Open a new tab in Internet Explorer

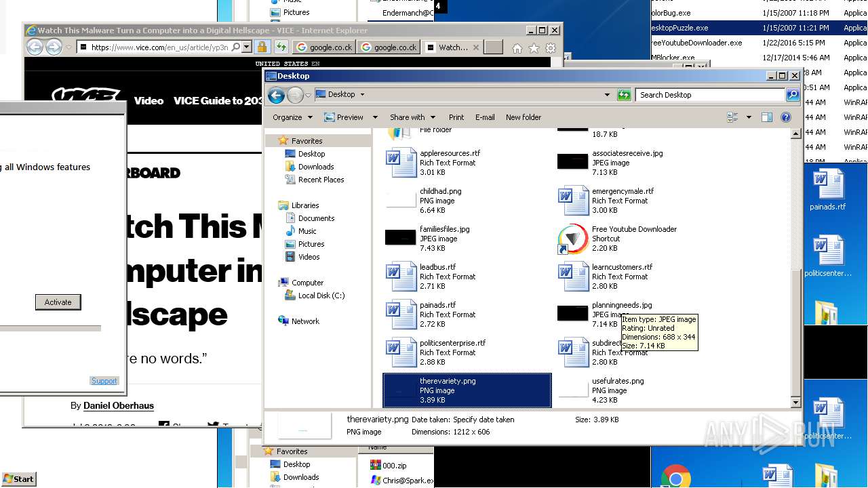[x=494, y=47]
